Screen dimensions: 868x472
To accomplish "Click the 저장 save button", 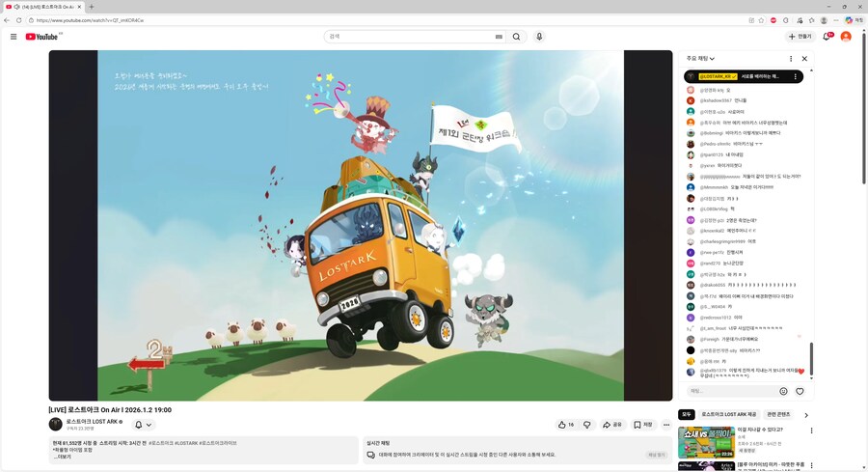I will [x=643, y=425].
